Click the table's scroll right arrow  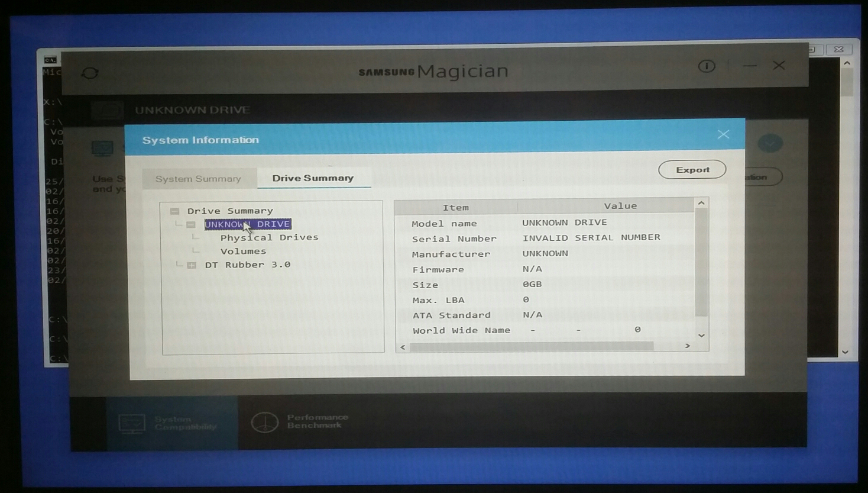point(688,346)
